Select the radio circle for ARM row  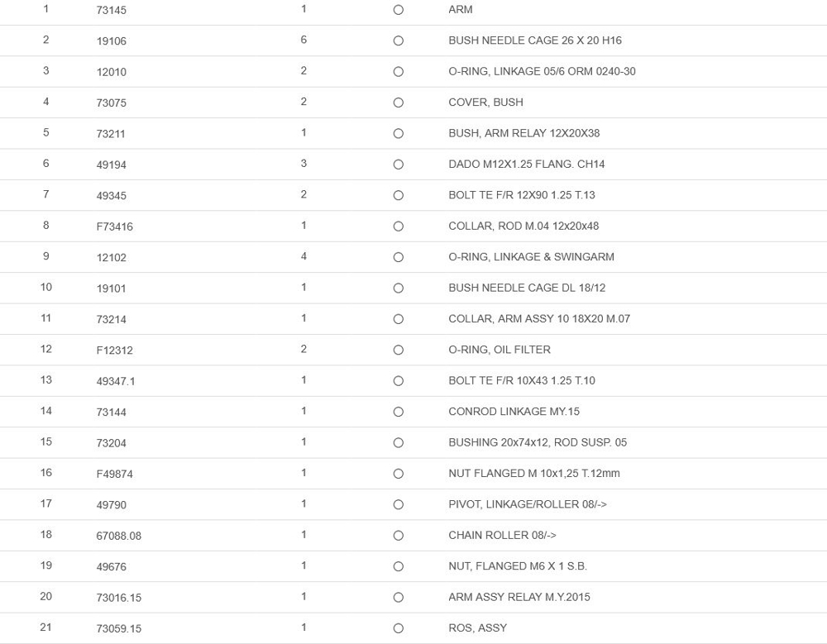click(399, 10)
